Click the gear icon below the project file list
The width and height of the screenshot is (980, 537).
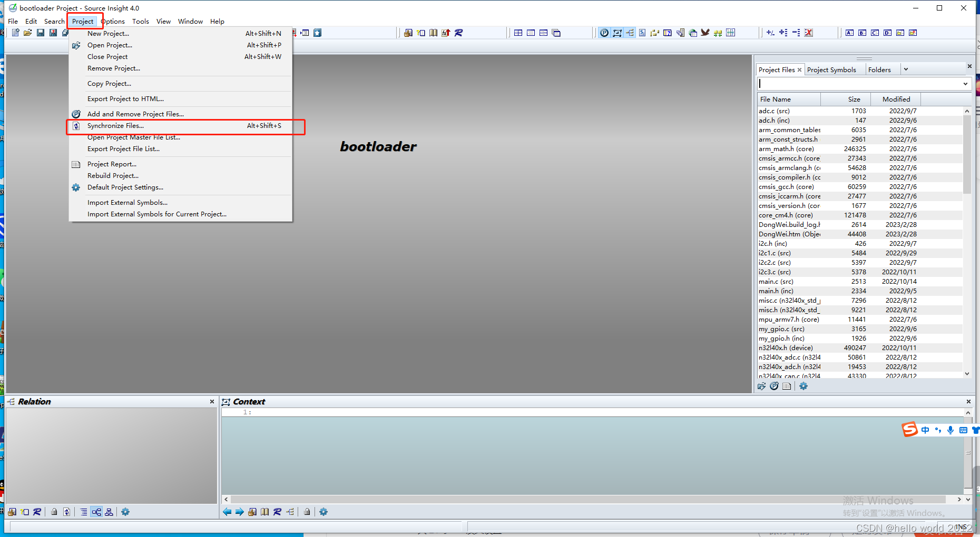[x=803, y=386]
